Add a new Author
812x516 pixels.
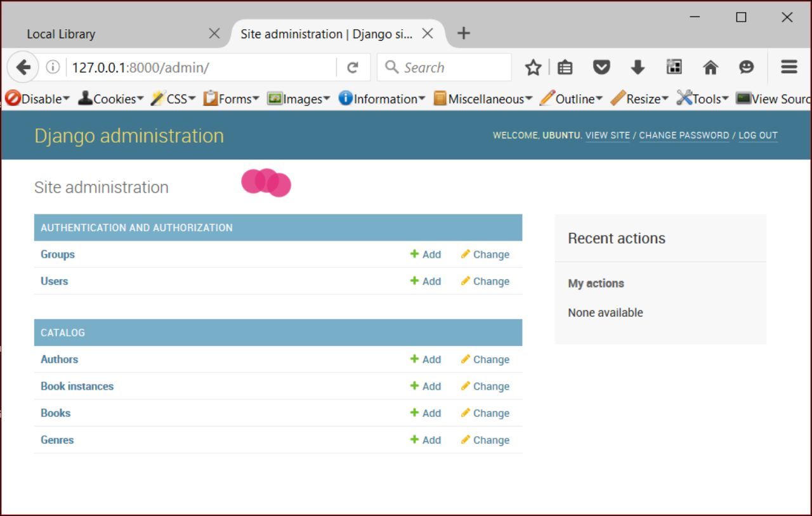(x=426, y=359)
